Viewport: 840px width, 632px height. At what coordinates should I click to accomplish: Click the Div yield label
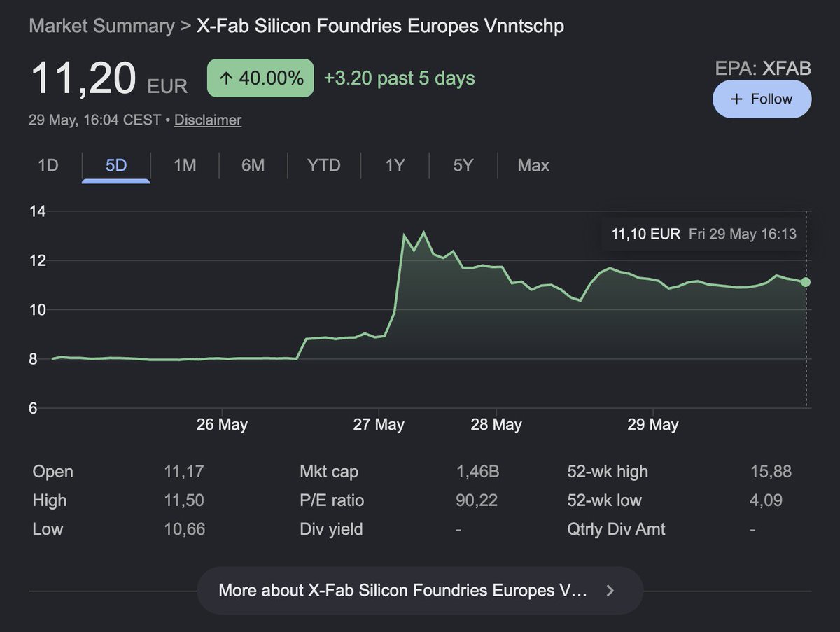(x=331, y=529)
